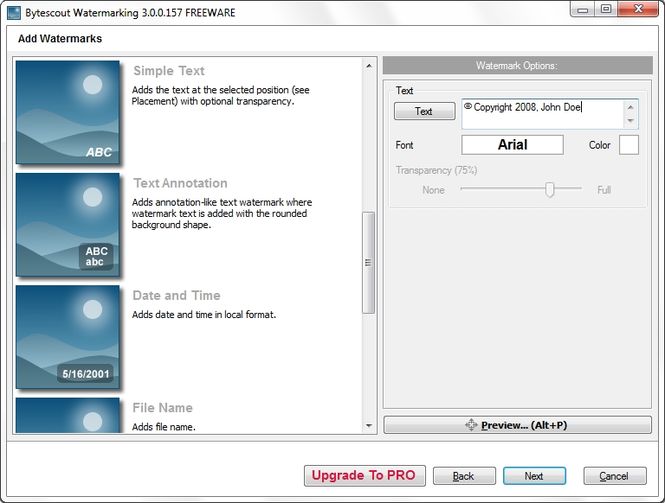The image size is (665, 503).
Task: Click the Date and Time heading
Action: pos(176,296)
